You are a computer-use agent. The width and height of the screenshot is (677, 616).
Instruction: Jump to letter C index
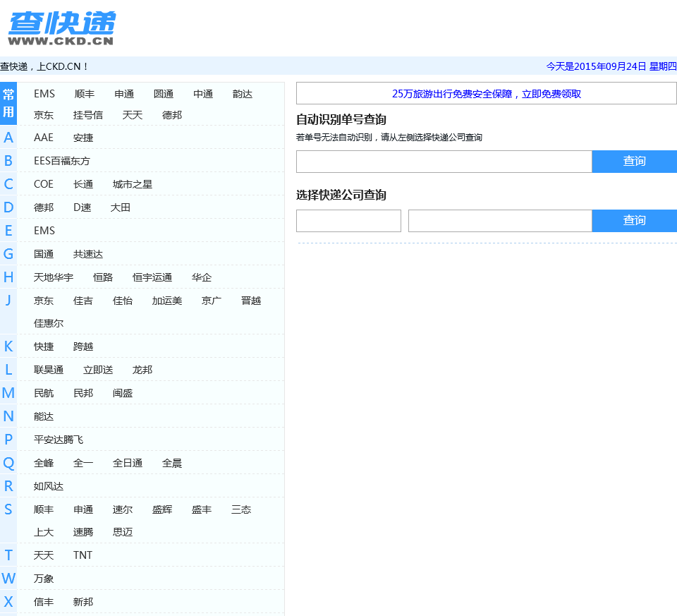coord(8,184)
